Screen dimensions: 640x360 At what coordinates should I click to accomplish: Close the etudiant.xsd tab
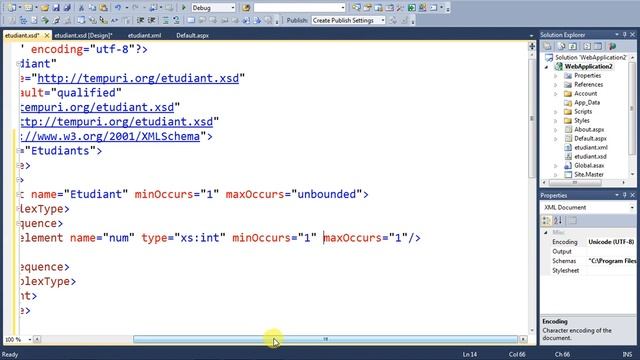point(47,36)
